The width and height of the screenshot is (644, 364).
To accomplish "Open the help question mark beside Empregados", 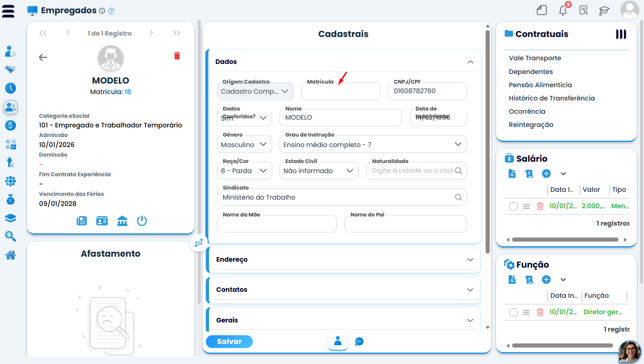I will point(111,11).
